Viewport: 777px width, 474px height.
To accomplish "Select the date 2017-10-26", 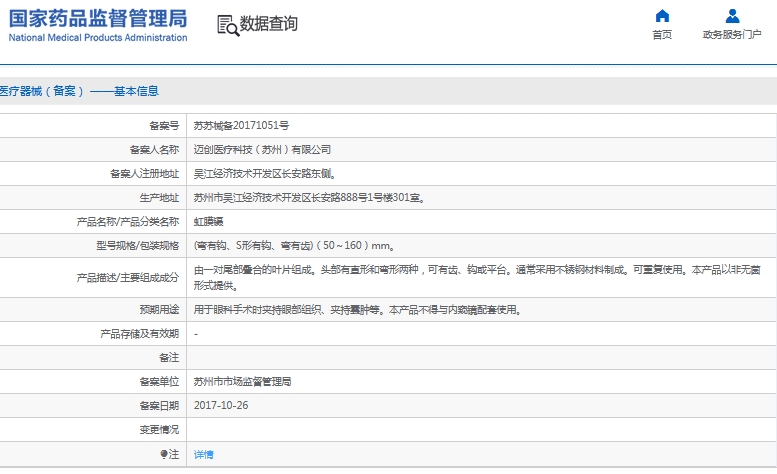I will pos(221,405).
